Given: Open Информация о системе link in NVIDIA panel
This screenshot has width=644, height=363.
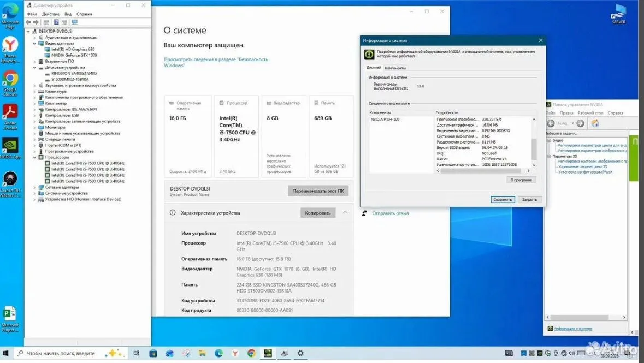Looking at the screenshot, I should click(572, 329).
